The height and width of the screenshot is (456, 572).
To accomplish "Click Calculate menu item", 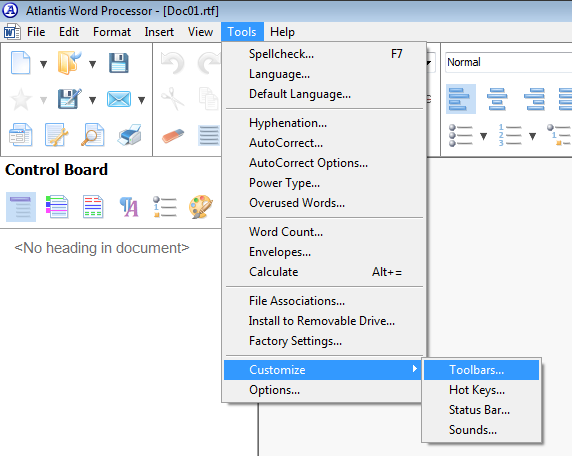I will (324, 272).
